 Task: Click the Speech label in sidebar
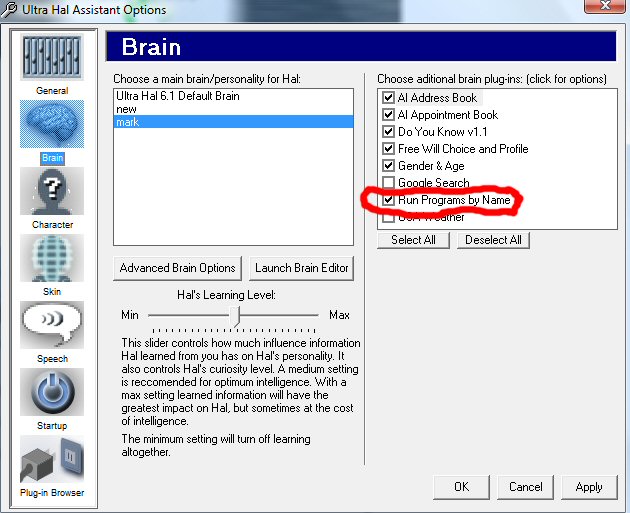tap(52, 359)
